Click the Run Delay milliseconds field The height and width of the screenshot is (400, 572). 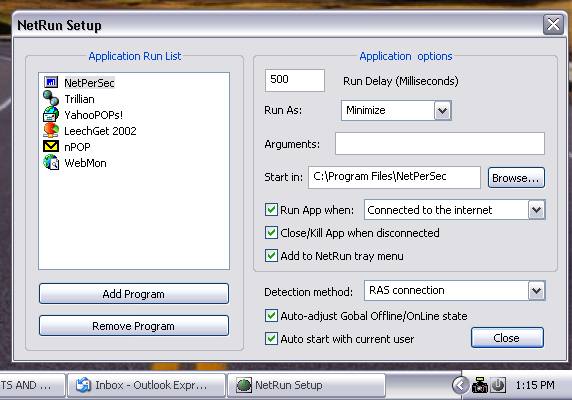pos(295,80)
